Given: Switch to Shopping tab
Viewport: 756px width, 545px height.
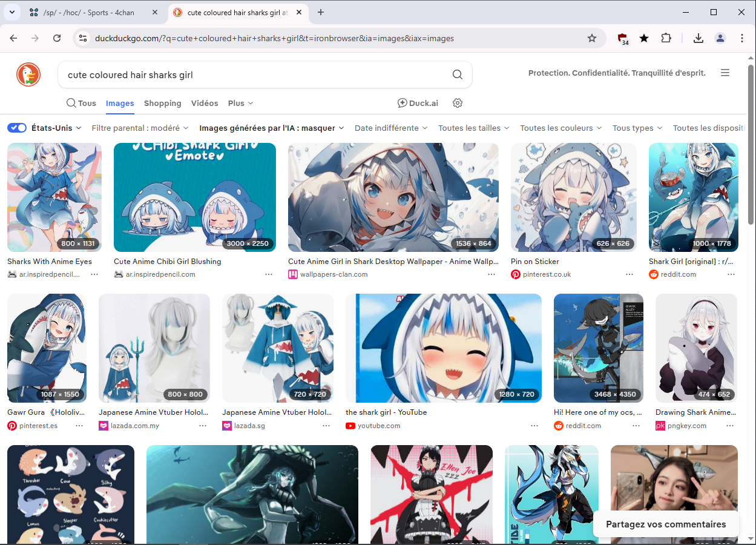Looking at the screenshot, I should tap(163, 103).
